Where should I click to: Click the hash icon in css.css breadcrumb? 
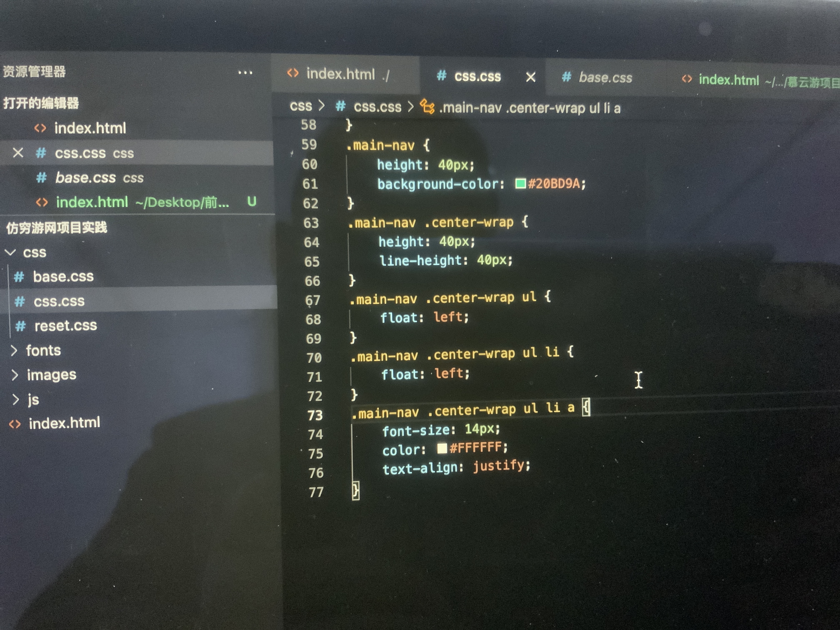[340, 106]
